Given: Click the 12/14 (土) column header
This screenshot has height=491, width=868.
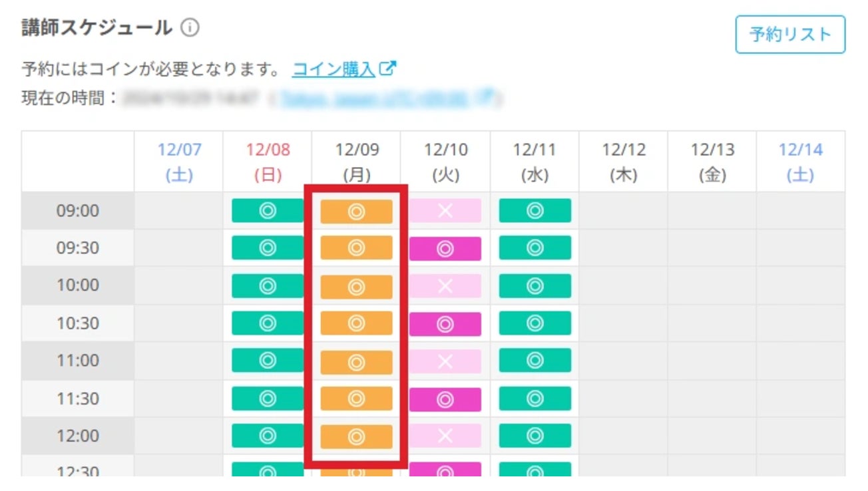Looking at the screenshot, I should click(x=801, y=162).
